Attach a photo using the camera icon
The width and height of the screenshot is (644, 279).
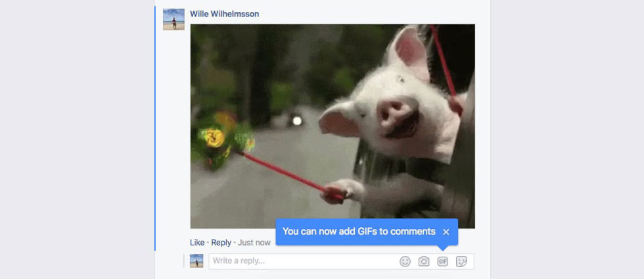(x=424, y=261)
